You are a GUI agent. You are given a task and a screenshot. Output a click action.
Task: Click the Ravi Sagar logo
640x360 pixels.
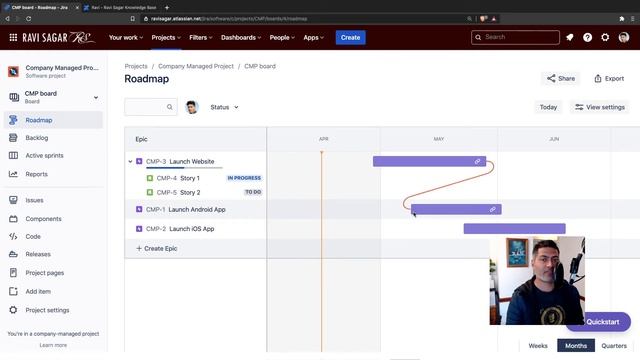pyautogui.click(x=58, y=38)
